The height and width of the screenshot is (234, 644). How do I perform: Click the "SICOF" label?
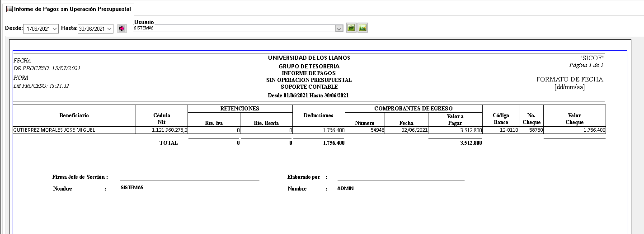coord(592,58)
